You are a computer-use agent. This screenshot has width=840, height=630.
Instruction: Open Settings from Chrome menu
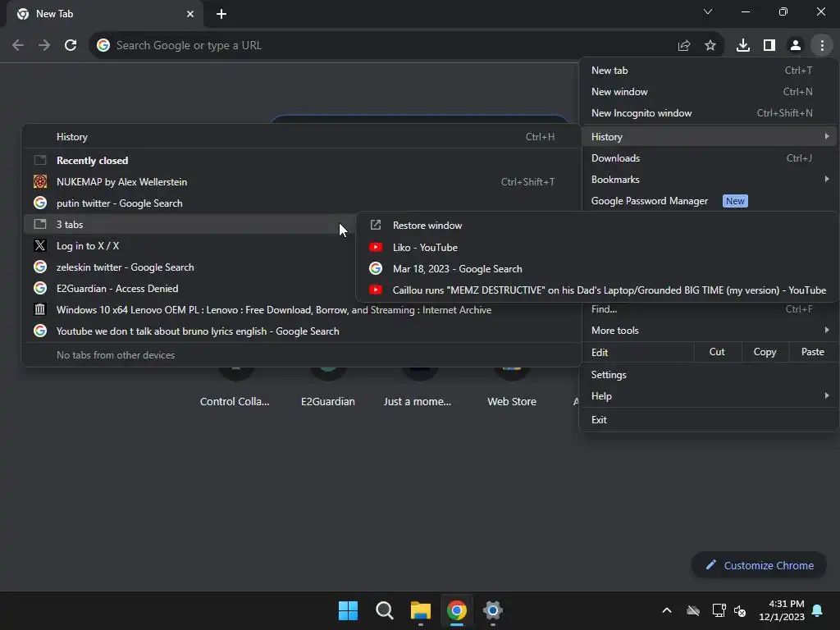click(710, 374)
